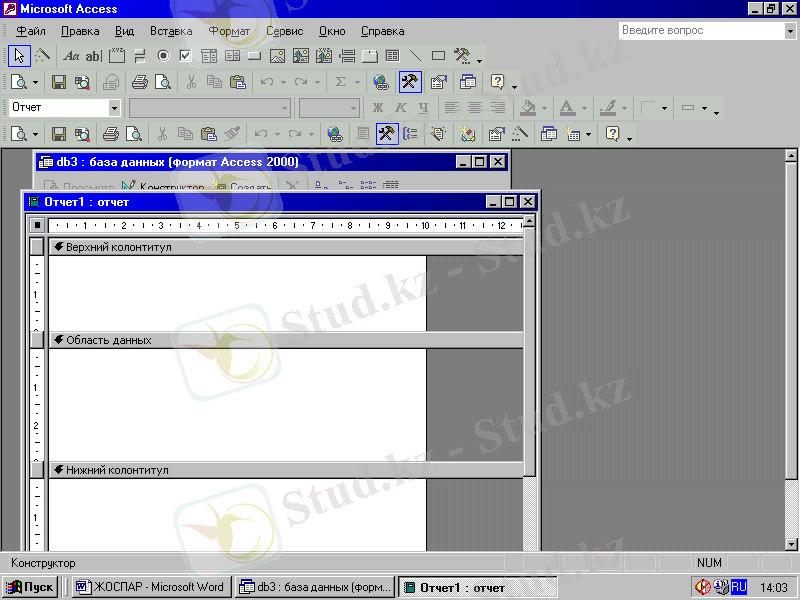Expand the Введите вопрос dropdown arrow

click(x=790, y=31)
